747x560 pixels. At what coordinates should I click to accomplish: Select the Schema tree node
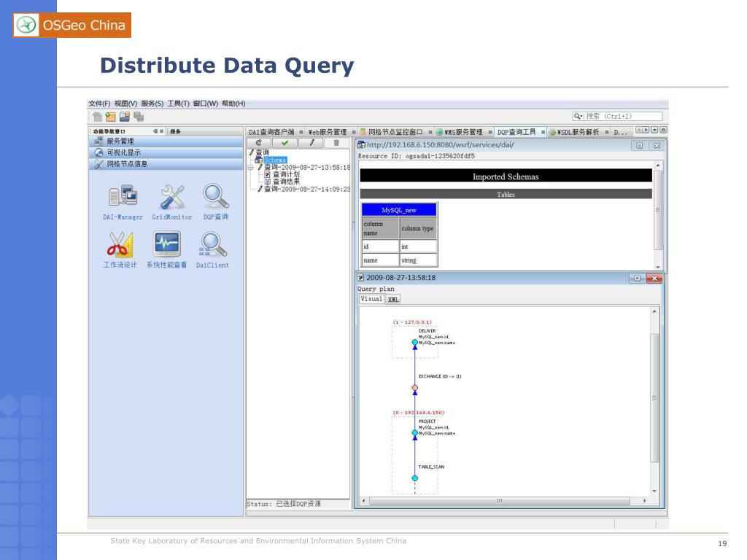[275, 160]
